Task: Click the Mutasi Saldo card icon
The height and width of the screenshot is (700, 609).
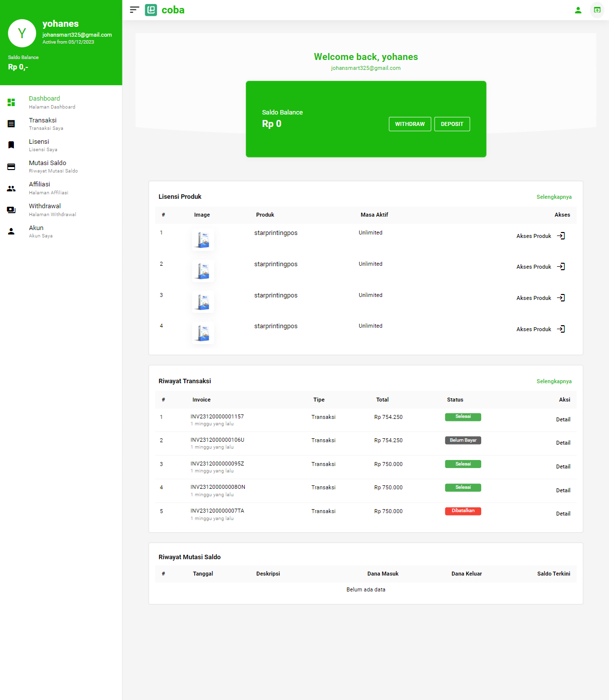Action: [x=11, y=167]
